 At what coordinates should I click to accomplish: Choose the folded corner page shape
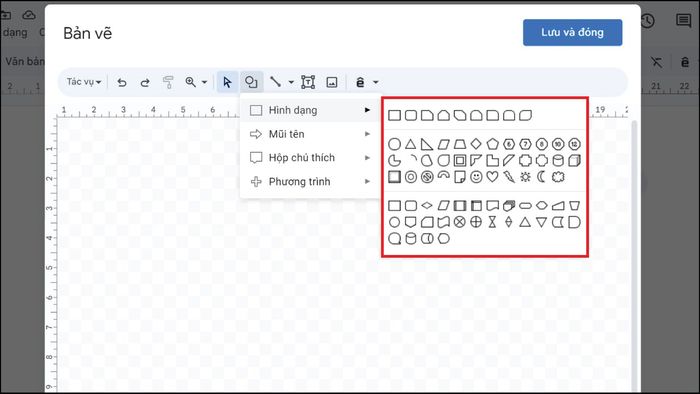pos(460,177)
